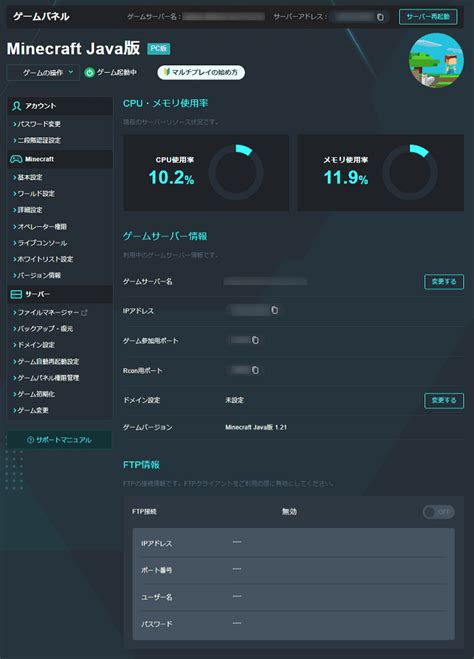Image resolution: width=474 pixels, height=659 pixels.
Task: Toggle the FTP接続 switch on
Action: (x=438, y=511)
